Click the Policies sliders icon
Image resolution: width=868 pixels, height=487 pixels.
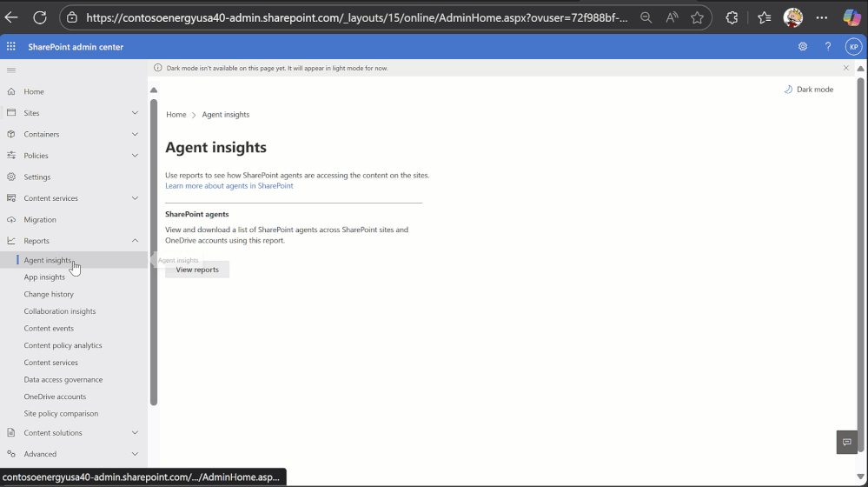click(11, 155)
